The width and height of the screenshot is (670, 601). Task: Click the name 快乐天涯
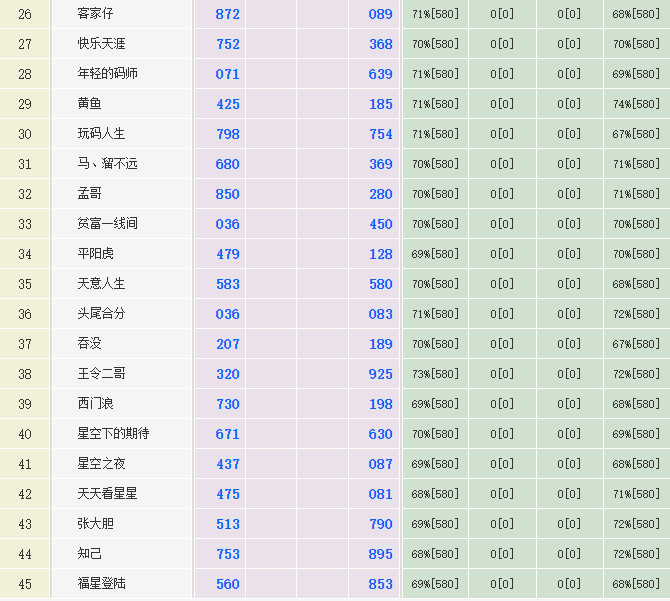102,44
